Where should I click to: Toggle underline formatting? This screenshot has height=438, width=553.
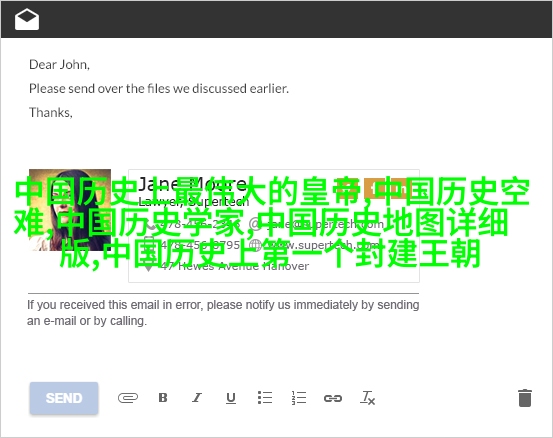pos(231,398)
